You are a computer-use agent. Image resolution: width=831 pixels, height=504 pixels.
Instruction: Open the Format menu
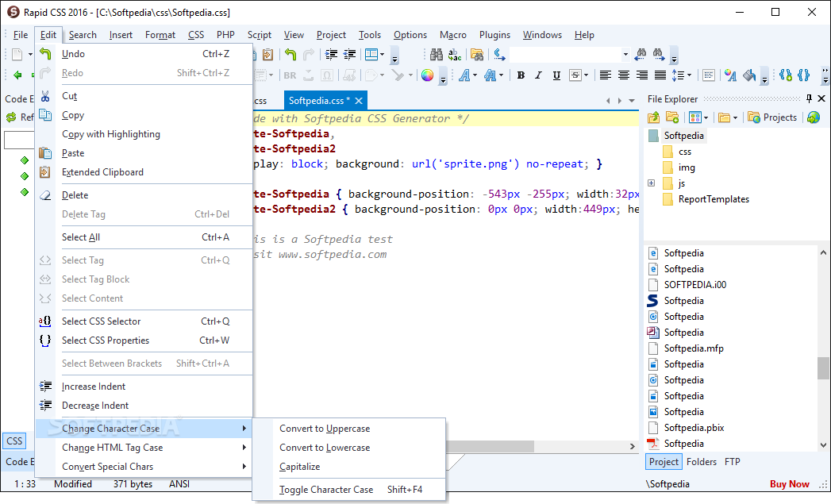pyautogui.click(x=160, y=35)
